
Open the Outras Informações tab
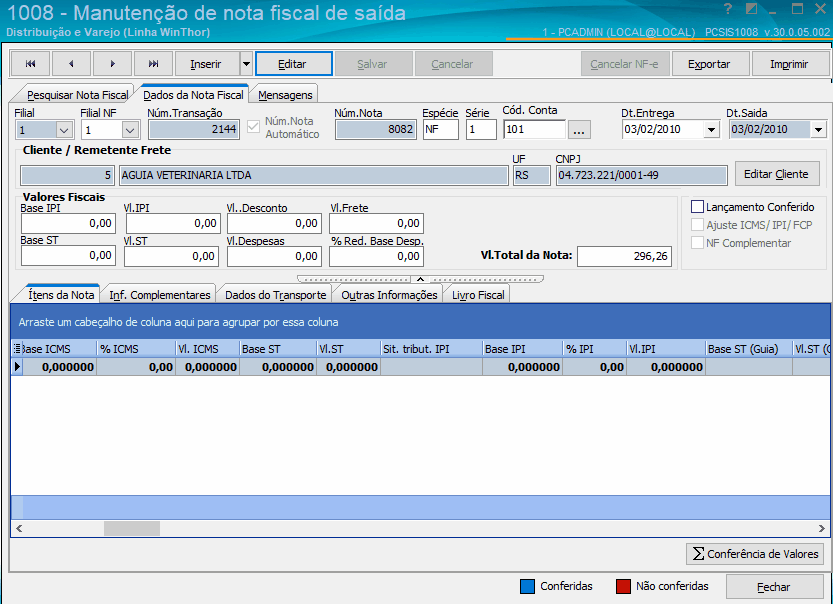point(389,295)
